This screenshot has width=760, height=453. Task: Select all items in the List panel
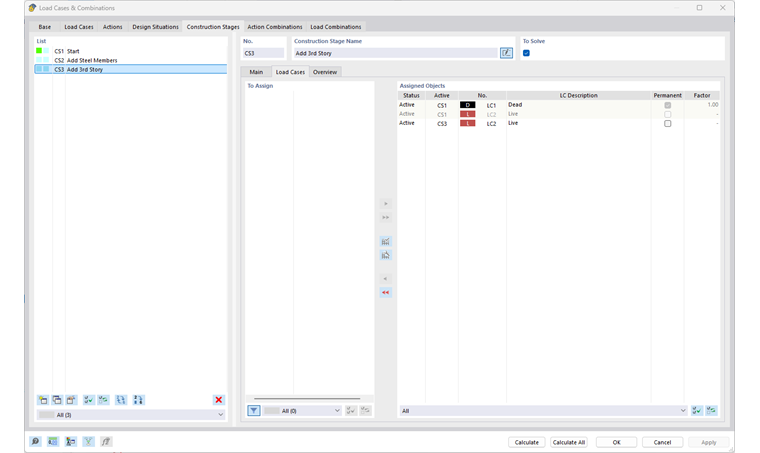[88, 400]
